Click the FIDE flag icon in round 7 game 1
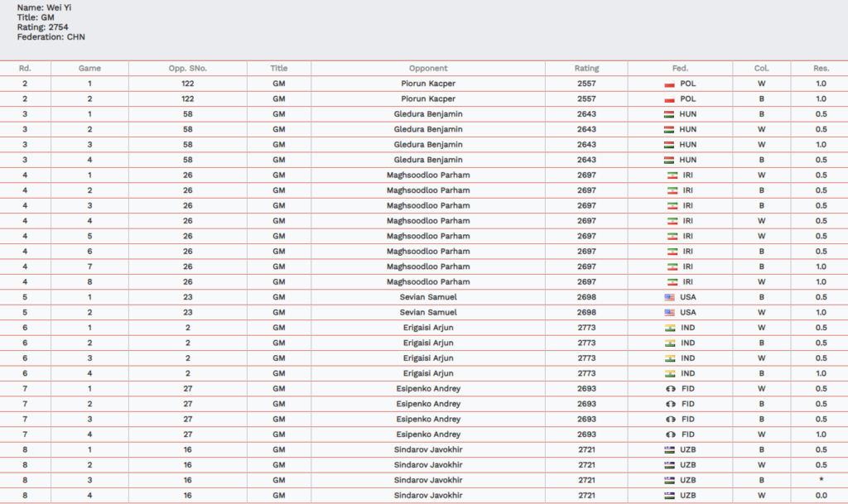The image size is (848, 504). pos(672,389)
